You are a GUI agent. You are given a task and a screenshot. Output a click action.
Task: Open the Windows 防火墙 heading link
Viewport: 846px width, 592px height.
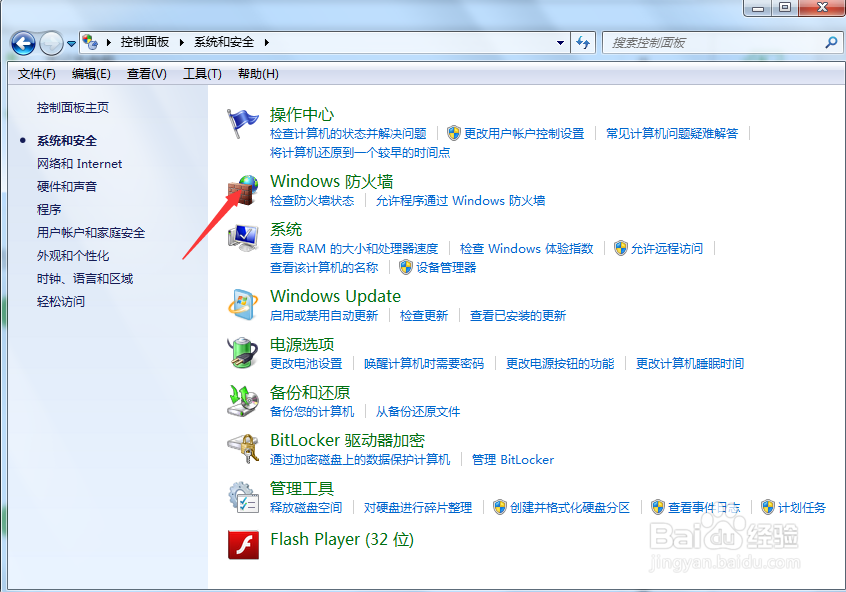click(332, 181)
